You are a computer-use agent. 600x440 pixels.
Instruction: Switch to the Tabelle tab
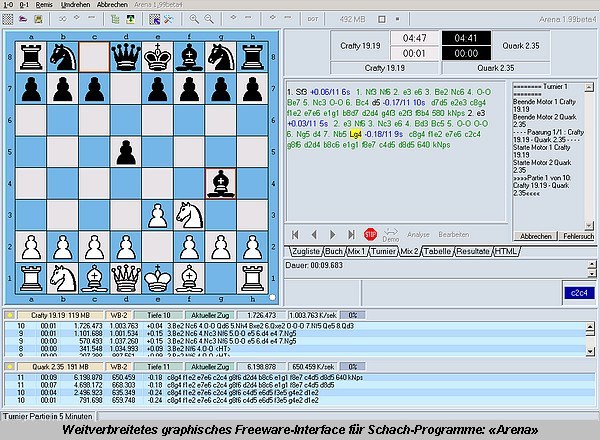click(x=437, y=251)
